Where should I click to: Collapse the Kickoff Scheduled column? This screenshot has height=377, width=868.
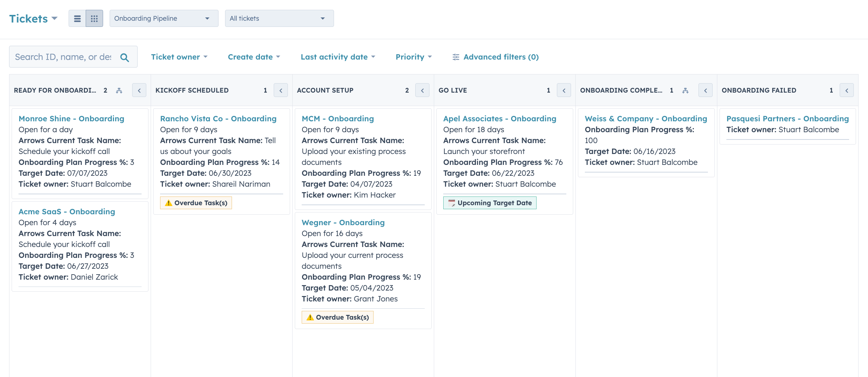coord(281,90)
